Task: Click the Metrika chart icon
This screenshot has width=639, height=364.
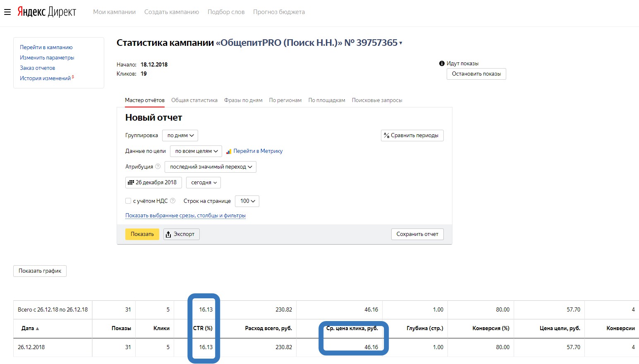Action: tap(229, 151)
